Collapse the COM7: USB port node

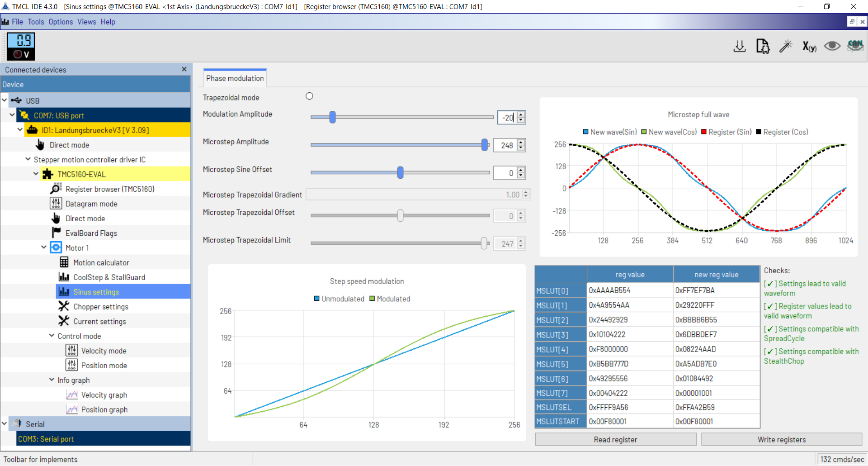tap(12, 115)
